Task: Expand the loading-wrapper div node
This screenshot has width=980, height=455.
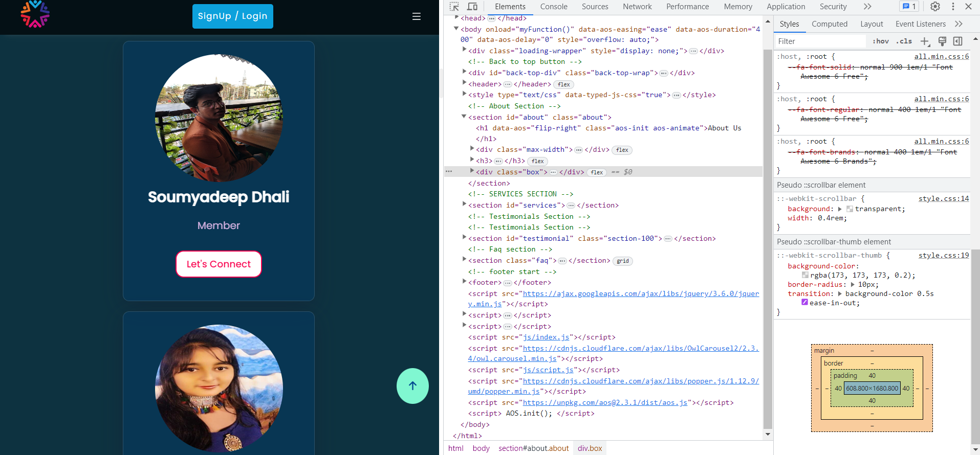Action: click(464, 50)
